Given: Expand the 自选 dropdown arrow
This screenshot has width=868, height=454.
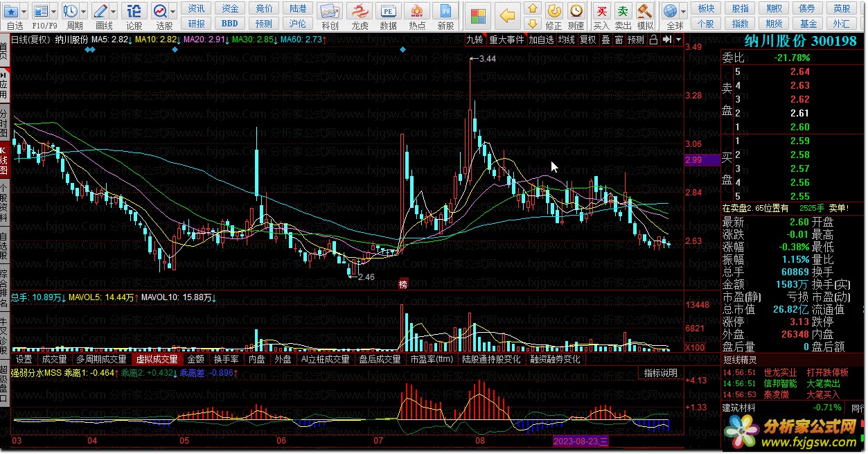Looking at the screenshot, I should pyautogui.click(x=25, y=11).
